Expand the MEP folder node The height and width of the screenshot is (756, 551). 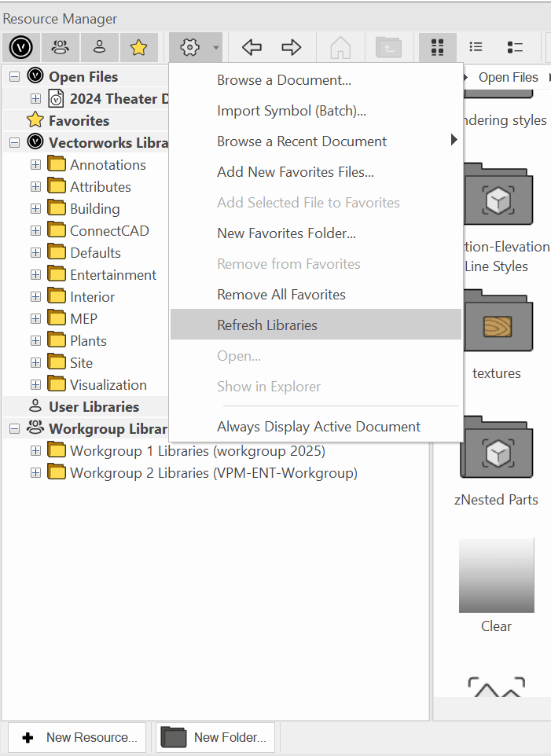(x=35, y=318)
